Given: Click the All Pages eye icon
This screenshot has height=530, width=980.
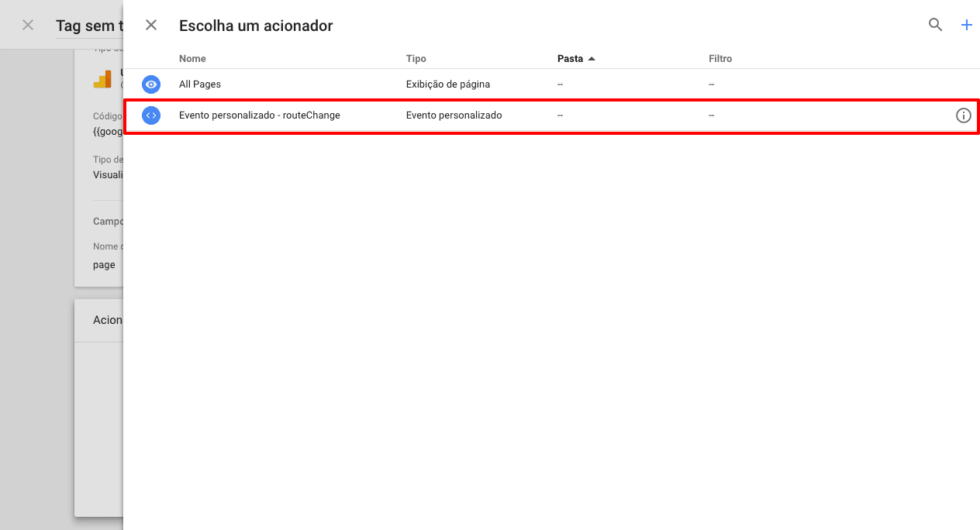Looking at the screenshot, I should pyautogui.click(x=151, y=84).
